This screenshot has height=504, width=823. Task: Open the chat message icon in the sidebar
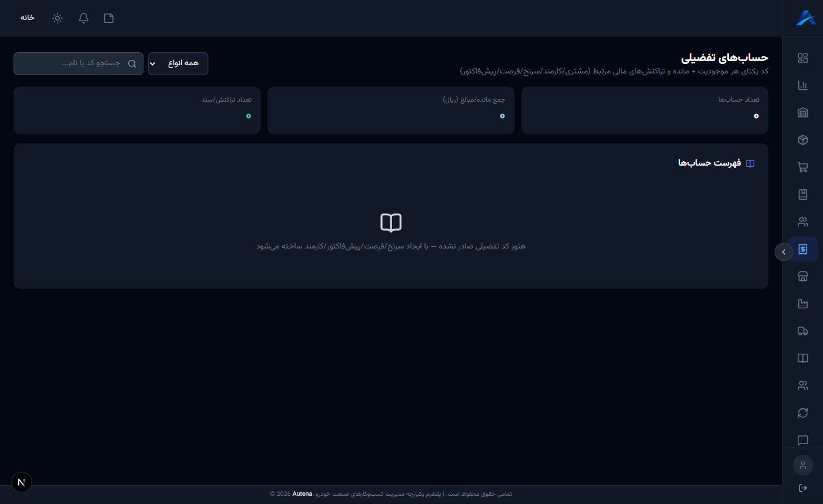802,440
